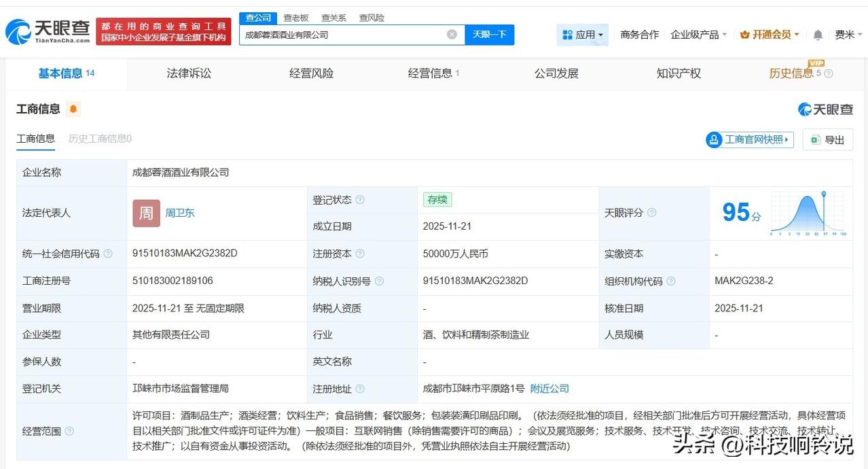This screenshot has width=868, height=469.
Task: Open the 法律诉讼 tab
Action: point(188,73)
